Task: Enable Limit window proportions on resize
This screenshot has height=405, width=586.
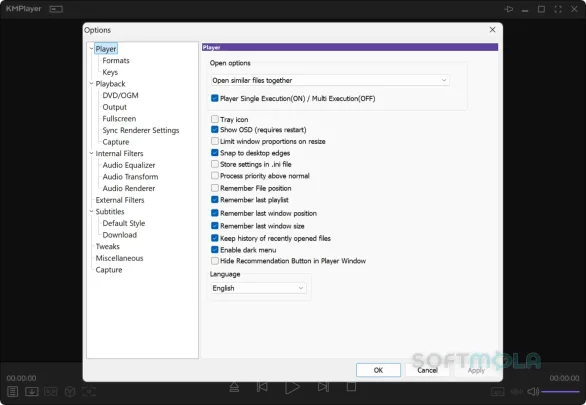Action: coord(215,141)
